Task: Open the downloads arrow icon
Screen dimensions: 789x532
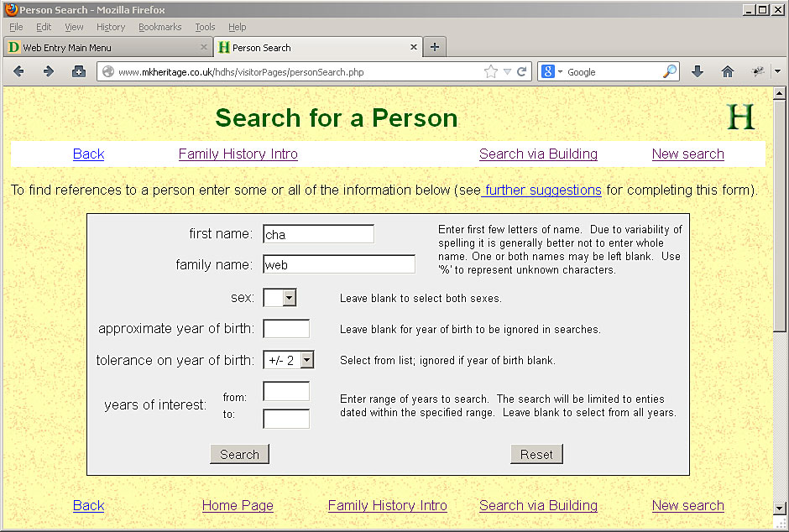Action: click(x=697, y=72)
